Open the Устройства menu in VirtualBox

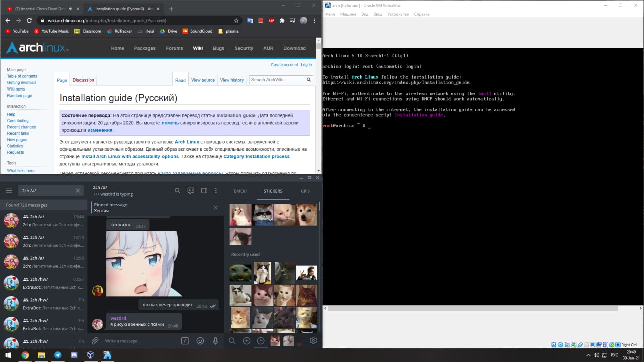pyautogui.click(x=398, y=14)
